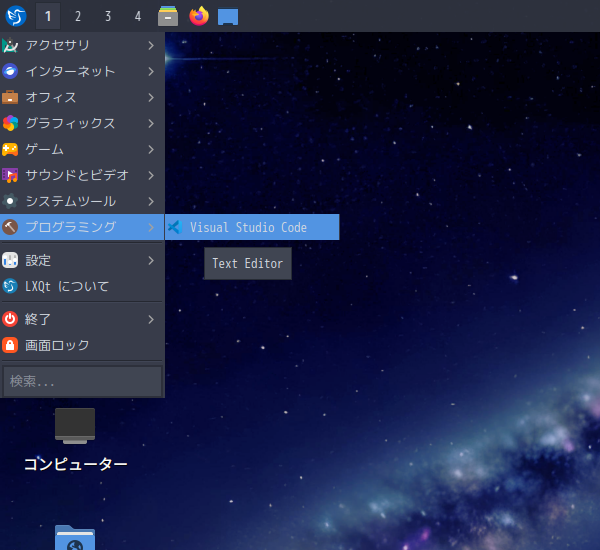The width and height of the screenshot is (600, 550).
Task: Launch Firefox from the panel
Action: pos(199,16)
